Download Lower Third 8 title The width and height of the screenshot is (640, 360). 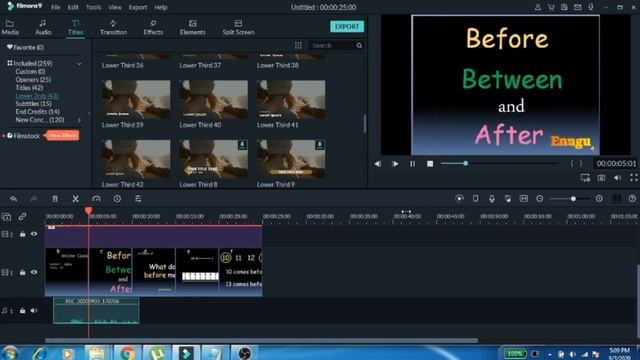(242, 145)
